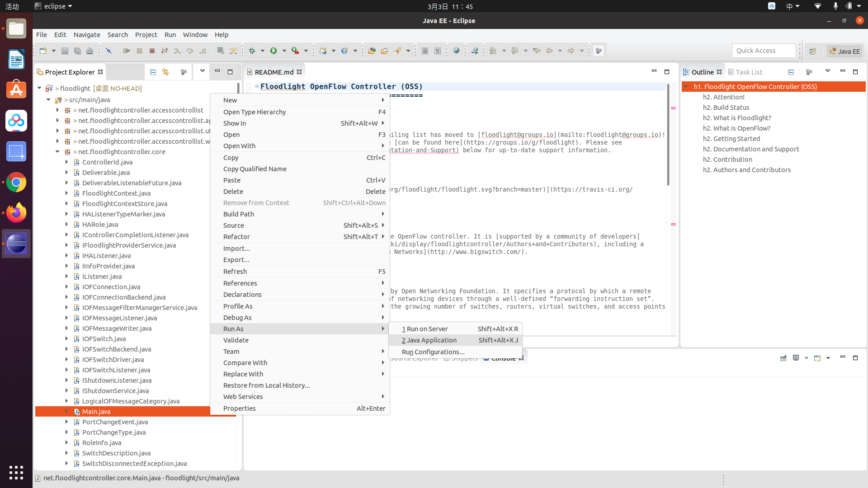Click the Print icon in toolbar

[x=90, y=51]
